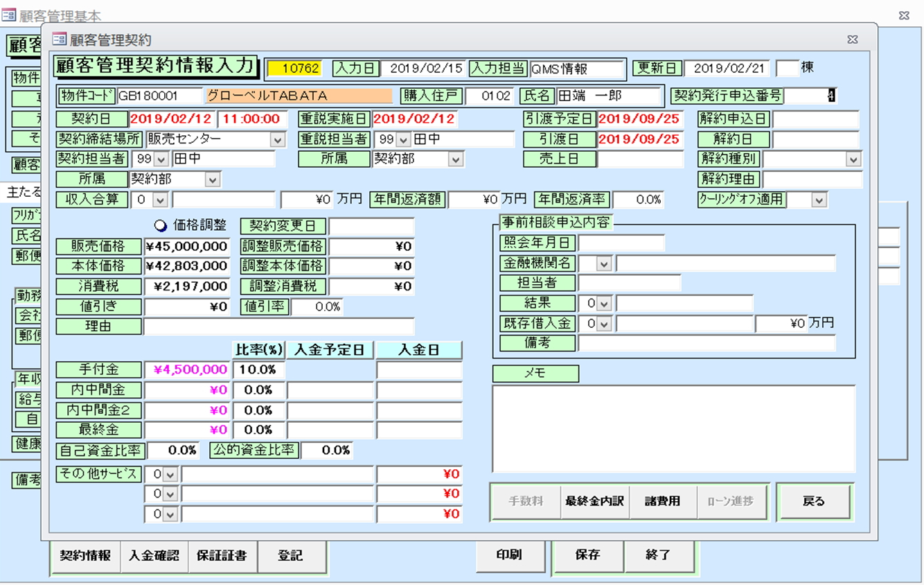Click the 販売価格 ¥45,000,000 field
This screenshot has width=924, height=585.
187,246
